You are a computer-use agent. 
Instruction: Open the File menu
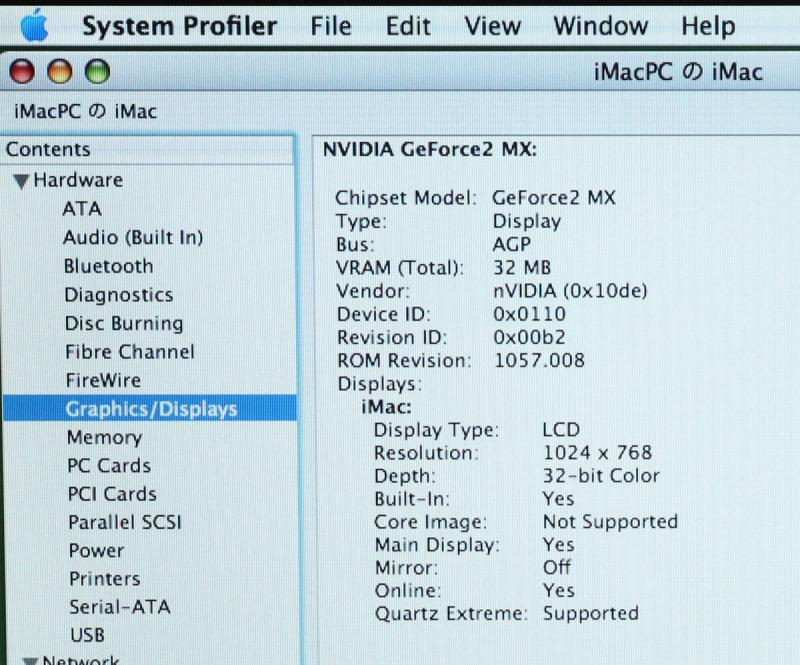(331, 26)
